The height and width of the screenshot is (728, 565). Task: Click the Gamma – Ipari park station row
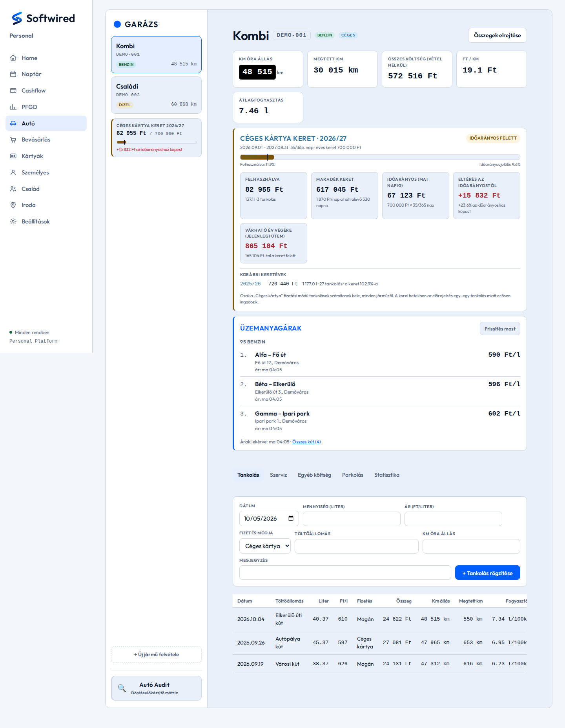point(380,421)
